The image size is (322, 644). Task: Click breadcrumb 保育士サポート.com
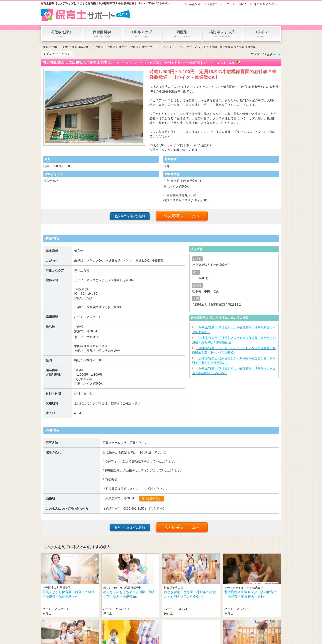[x=56, y=47]
